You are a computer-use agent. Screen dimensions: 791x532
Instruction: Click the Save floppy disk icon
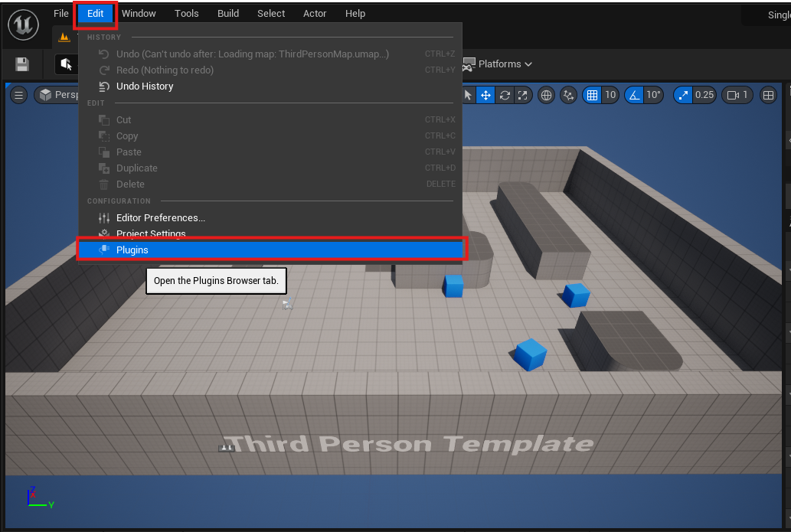pyautogui.click(x=22, y=64)
